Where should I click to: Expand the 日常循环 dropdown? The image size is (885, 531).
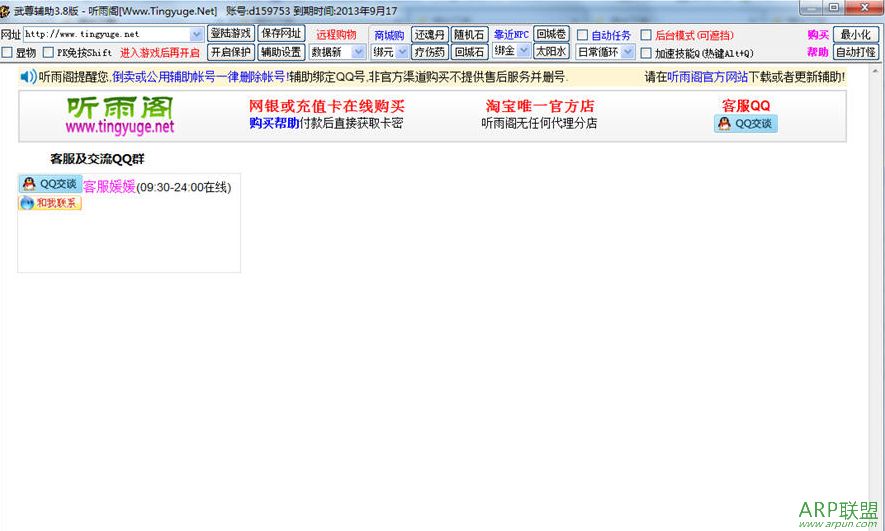tap(627, 52)
